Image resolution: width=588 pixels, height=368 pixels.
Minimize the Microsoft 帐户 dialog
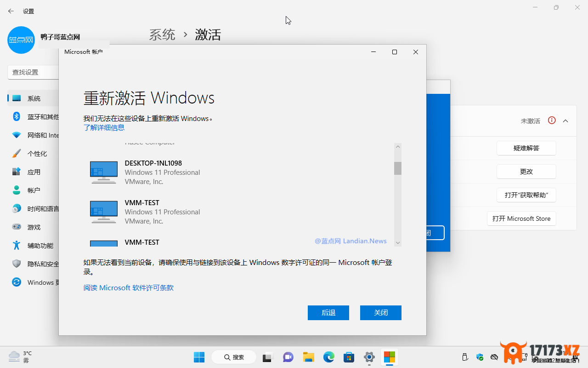coord(373,52)
